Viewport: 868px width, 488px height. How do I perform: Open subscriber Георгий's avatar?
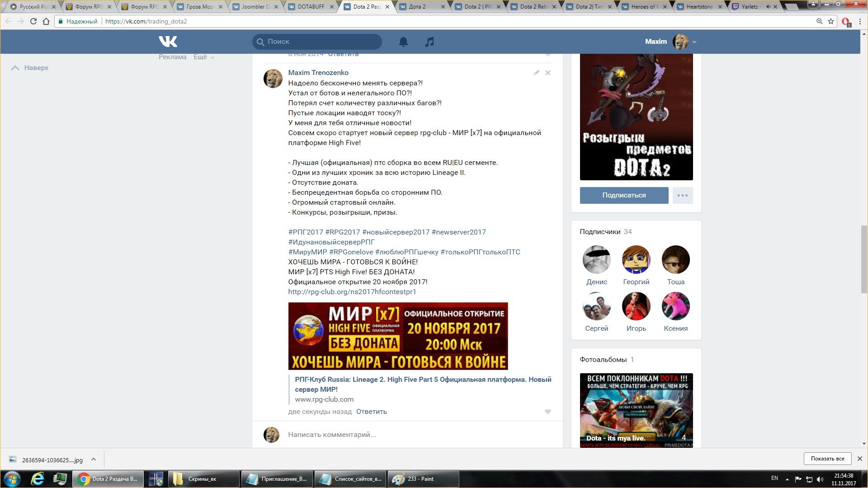(x=636, y=260)
